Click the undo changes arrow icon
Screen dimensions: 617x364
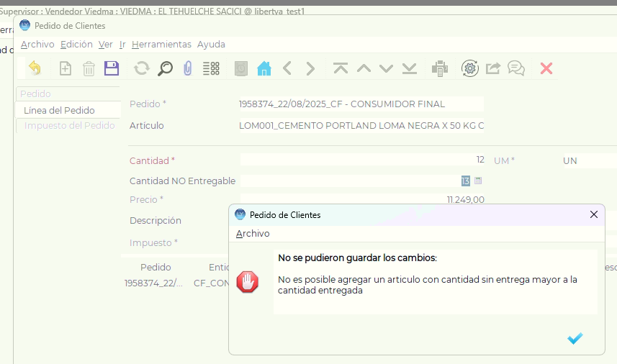pos(35,68)
